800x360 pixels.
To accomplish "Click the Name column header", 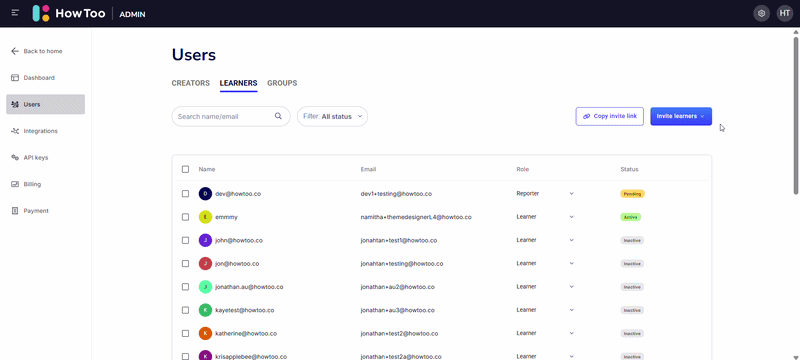I will (x=207, y=169).
